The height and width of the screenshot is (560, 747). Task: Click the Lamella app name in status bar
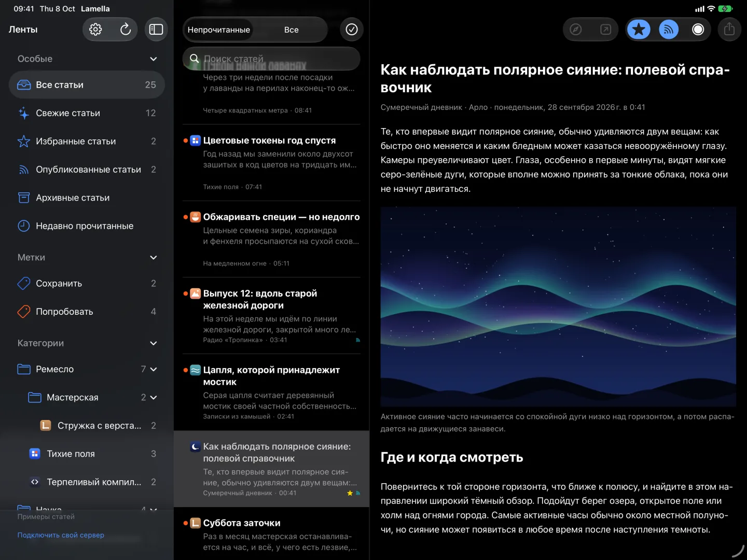tap(95, 9)
